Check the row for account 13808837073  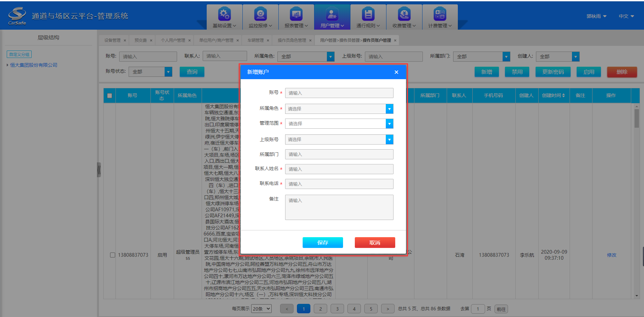coord(112,255)
